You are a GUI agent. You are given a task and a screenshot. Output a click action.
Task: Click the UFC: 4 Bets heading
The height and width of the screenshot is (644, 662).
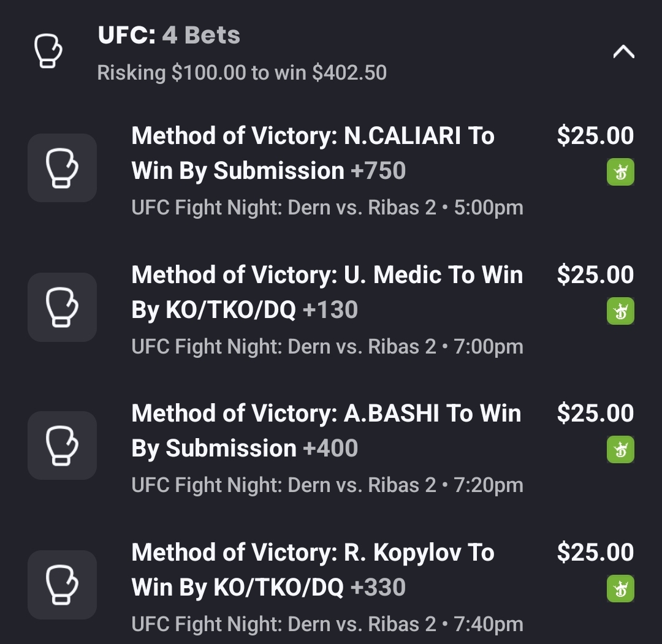(169, 36)
